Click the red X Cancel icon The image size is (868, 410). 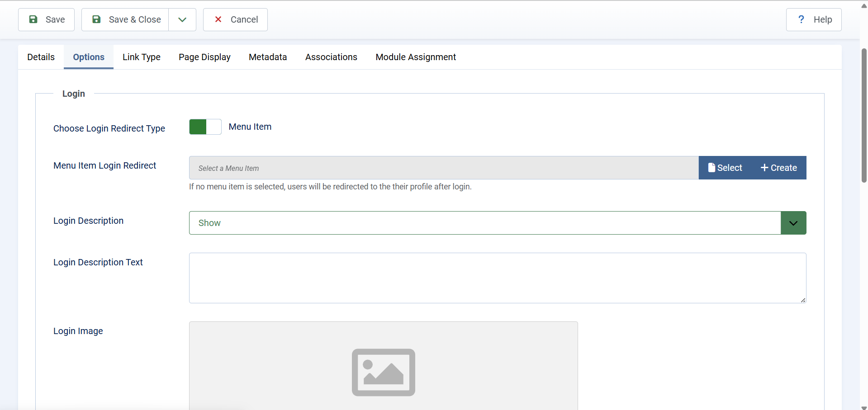218,19
